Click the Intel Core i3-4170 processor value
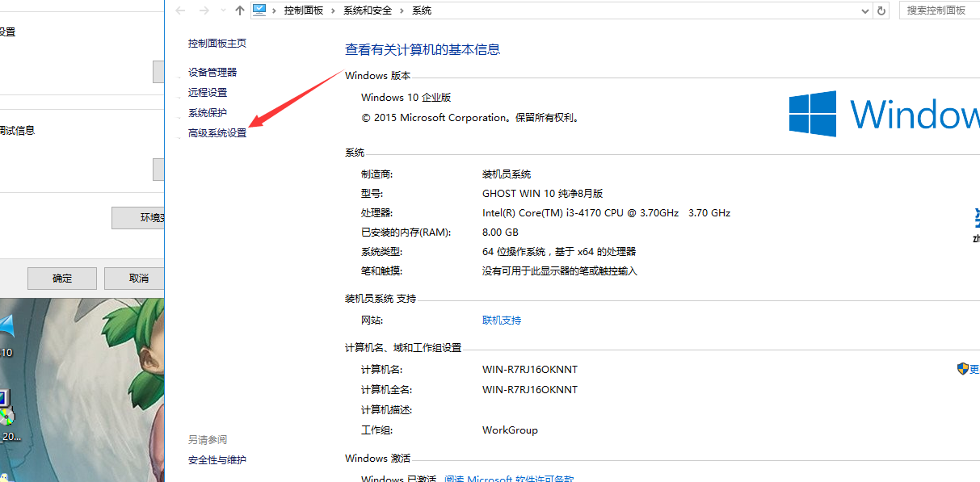Image resolution: width=980 pixels, height=482 pixels. pos(606,213)
